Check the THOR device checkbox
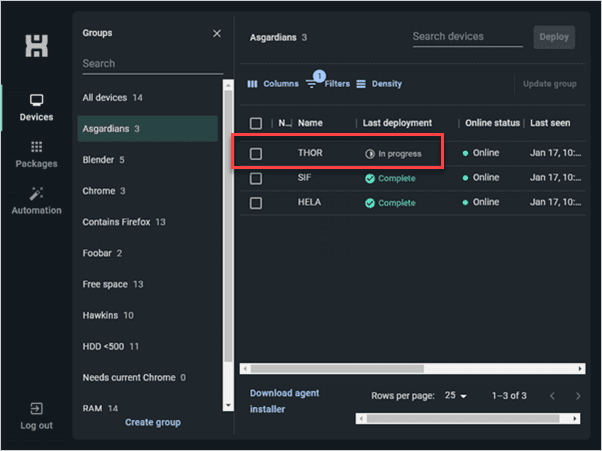This screenshot has width=602, height=451. (256, 154)
